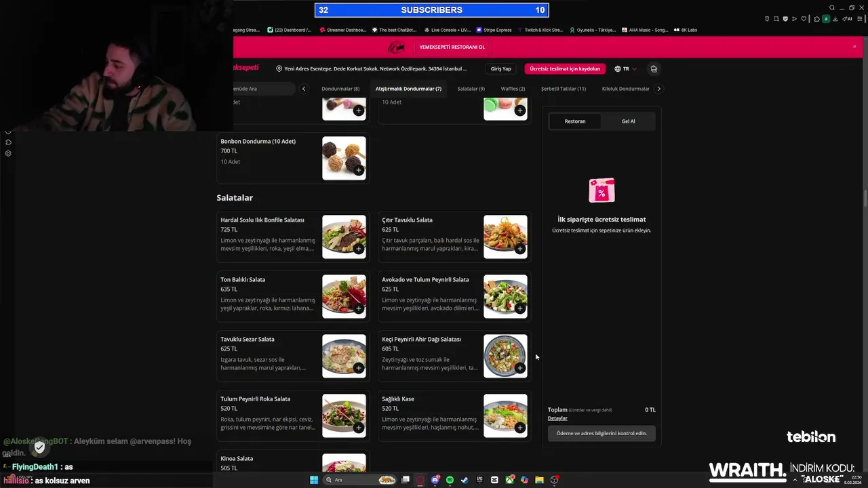Add Tavuklu Sezar Salata with plus icon
The image size is (868, 488).
359,368
